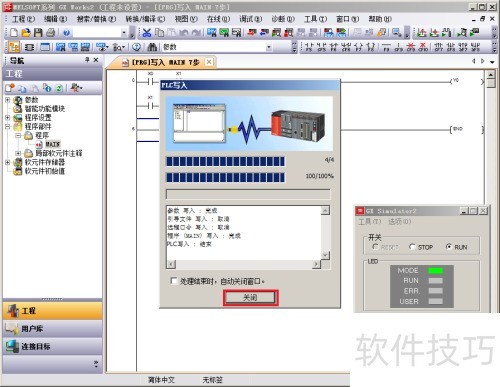Screen dimensions: 500x387
Task: Open the 调试 menu
Action: tap(250, 19)
